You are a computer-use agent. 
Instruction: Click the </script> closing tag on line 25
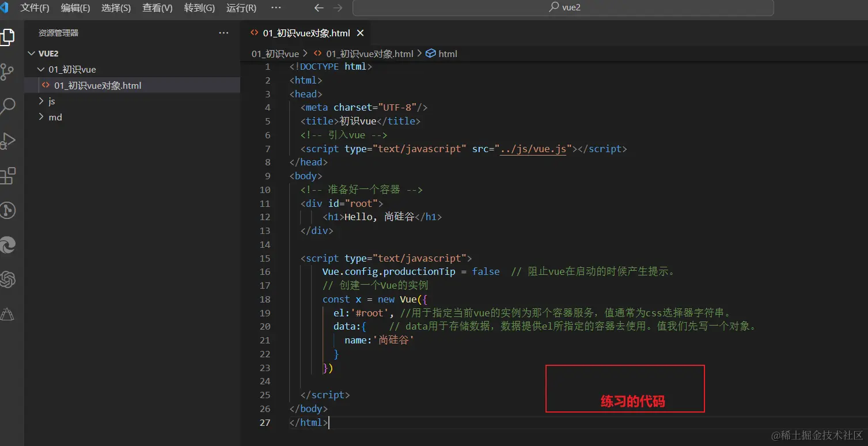tap(325, 395)
